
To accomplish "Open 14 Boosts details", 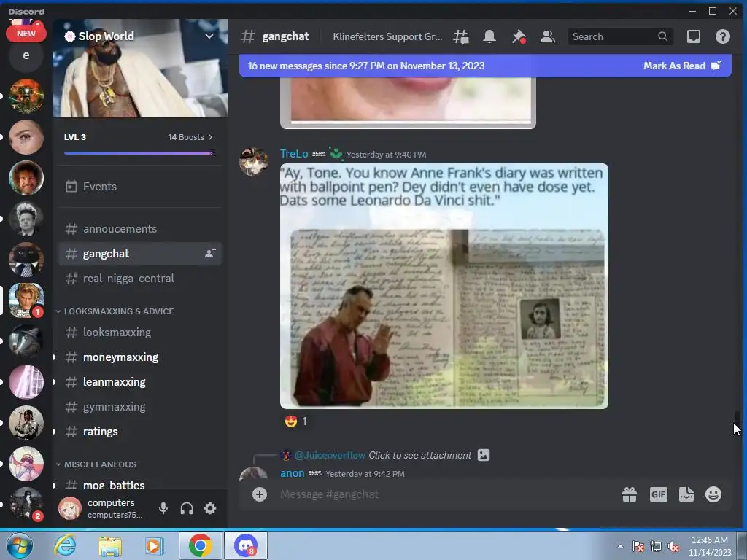I will click(x=190, y=137).
